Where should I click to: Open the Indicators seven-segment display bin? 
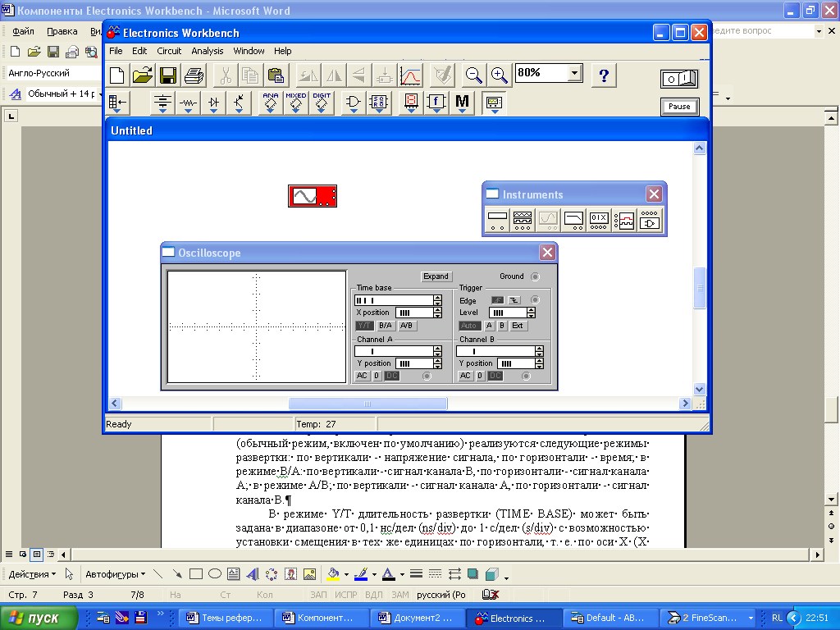pos(411,103)
